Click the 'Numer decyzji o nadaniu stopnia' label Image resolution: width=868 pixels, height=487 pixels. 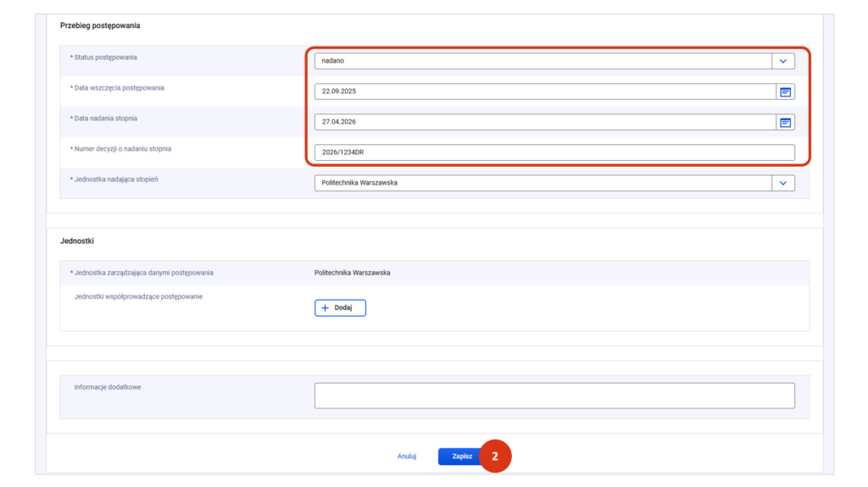(123, 149)
